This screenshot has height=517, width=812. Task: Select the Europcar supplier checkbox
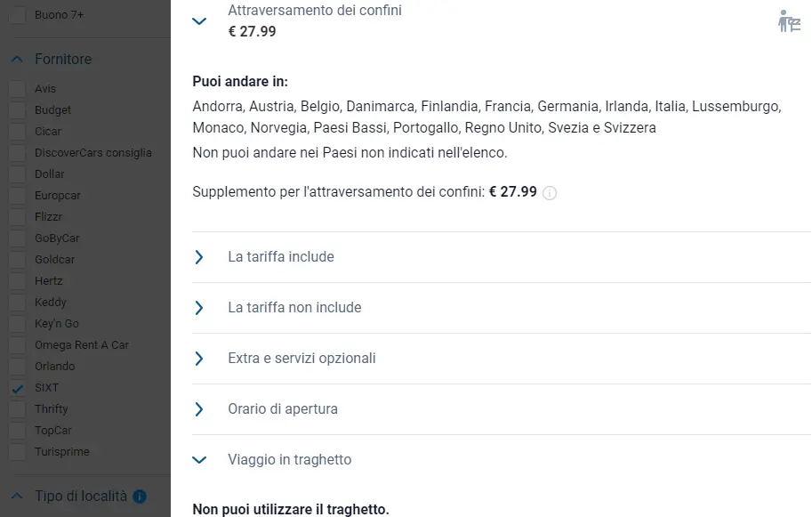click(x=17, y=196)
